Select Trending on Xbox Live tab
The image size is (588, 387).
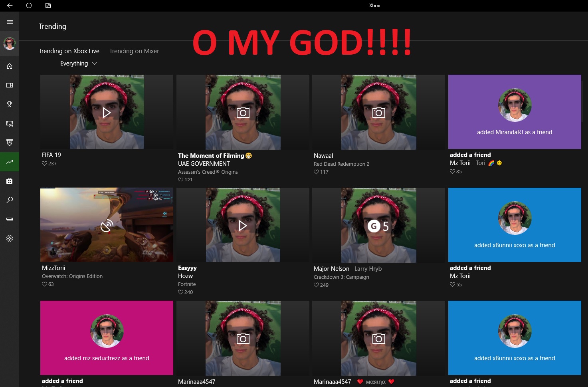click(69, 51)
